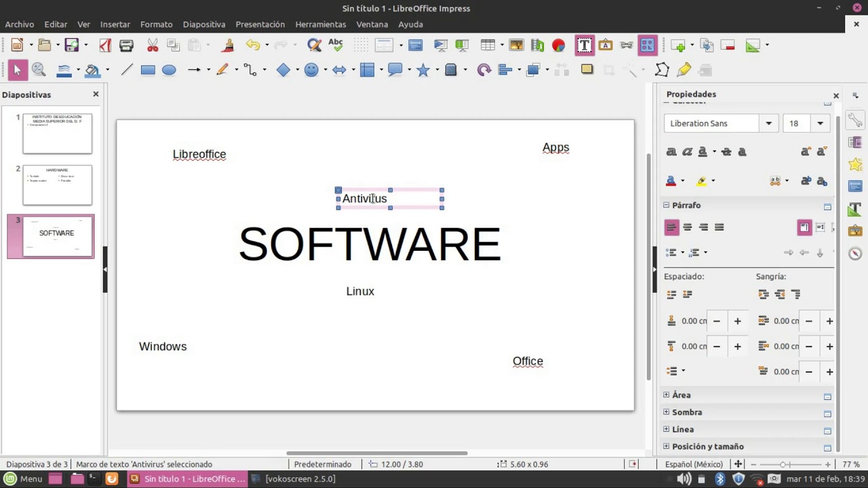This screenshot has height=488, width=868.
Task: Undo the last action
Action: click(253, 45)
